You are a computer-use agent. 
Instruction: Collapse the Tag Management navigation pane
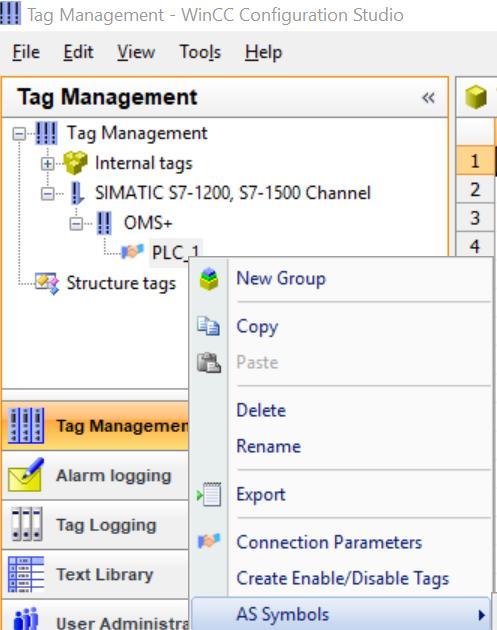pyautogui.click(x=428, y=98)
